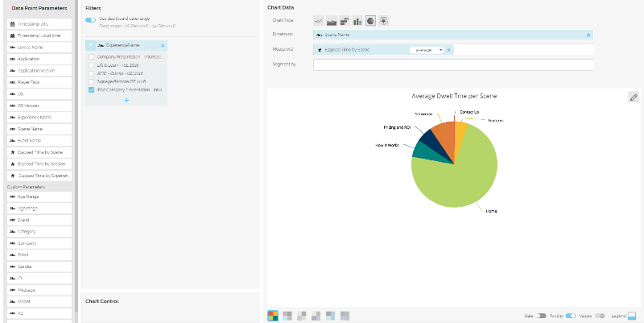Select the Player Tags parameter
This screenshot has width=644, height=323.
pyautogui.click(x=39, y=82)
